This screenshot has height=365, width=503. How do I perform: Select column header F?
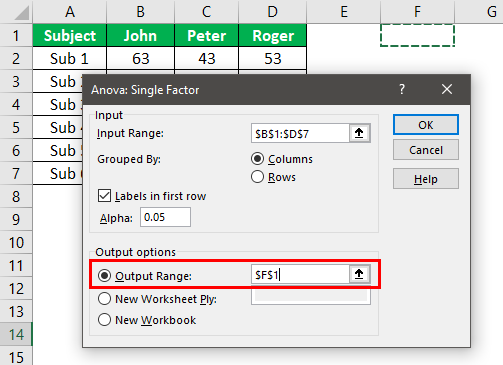[417, 12]
